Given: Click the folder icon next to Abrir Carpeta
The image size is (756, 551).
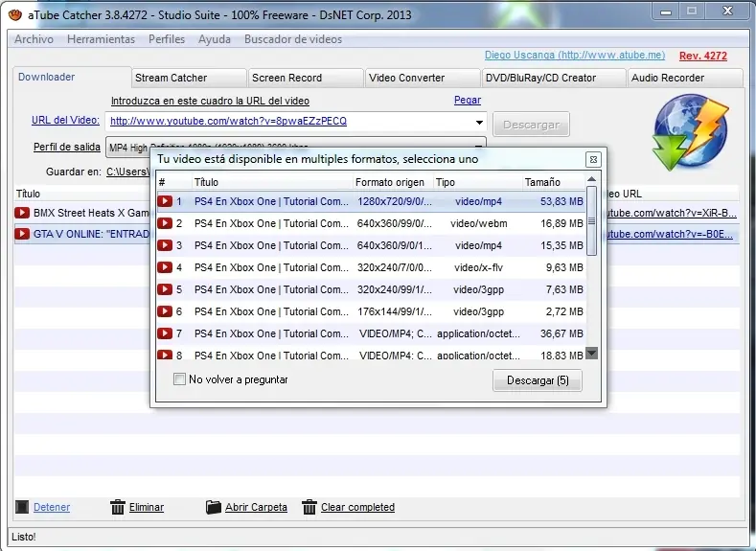Looking at the screenshot, I should click(213, 507).
